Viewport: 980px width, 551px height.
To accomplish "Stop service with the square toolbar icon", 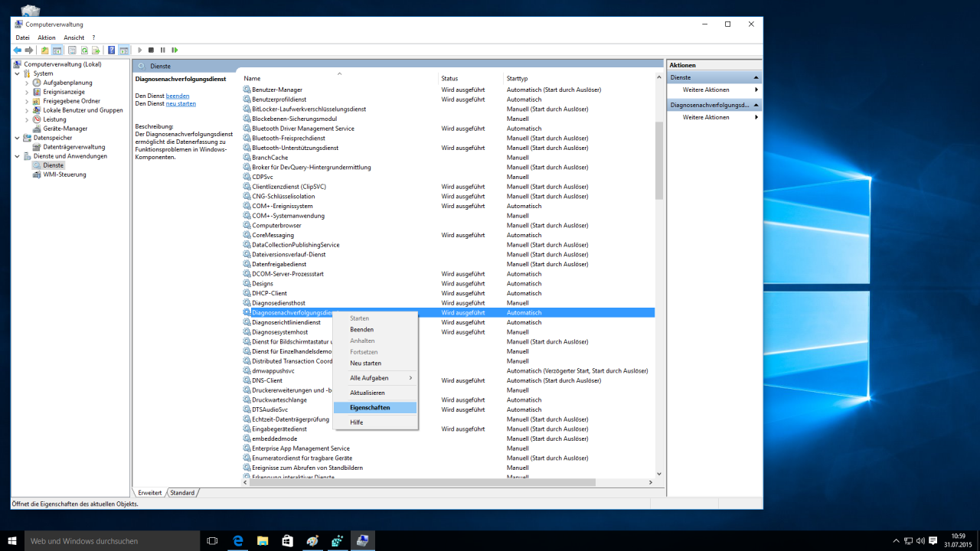I will click(x=151, y=50).
